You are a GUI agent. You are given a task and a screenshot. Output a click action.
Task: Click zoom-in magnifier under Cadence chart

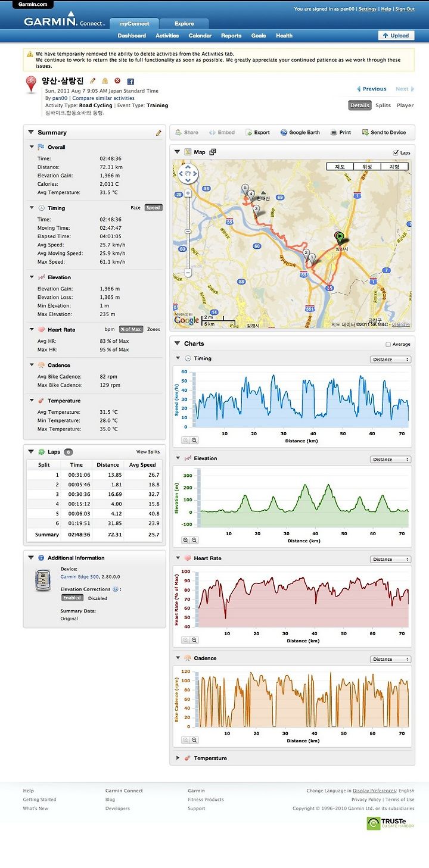[185, 740]
